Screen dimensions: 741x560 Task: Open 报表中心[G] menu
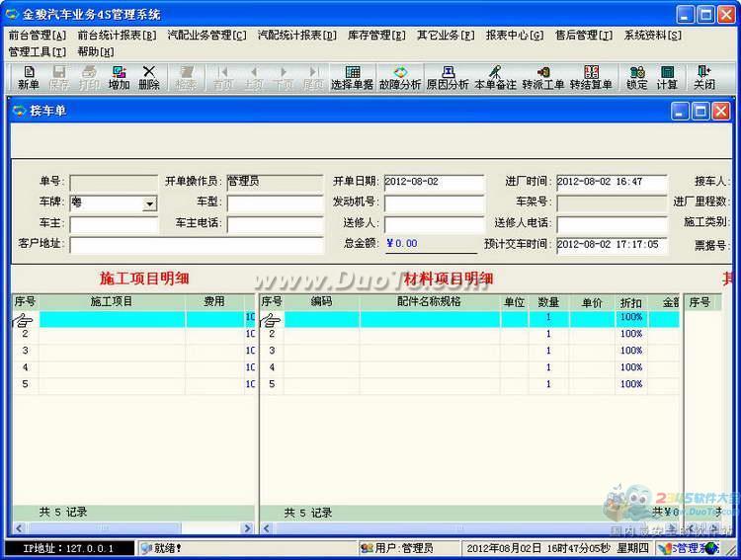[515, 35]
